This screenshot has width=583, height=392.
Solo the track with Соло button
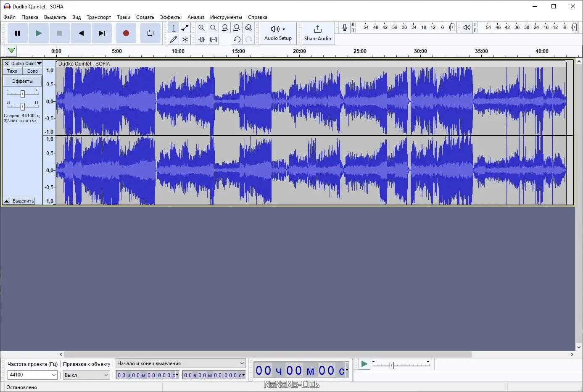point(32,71)
